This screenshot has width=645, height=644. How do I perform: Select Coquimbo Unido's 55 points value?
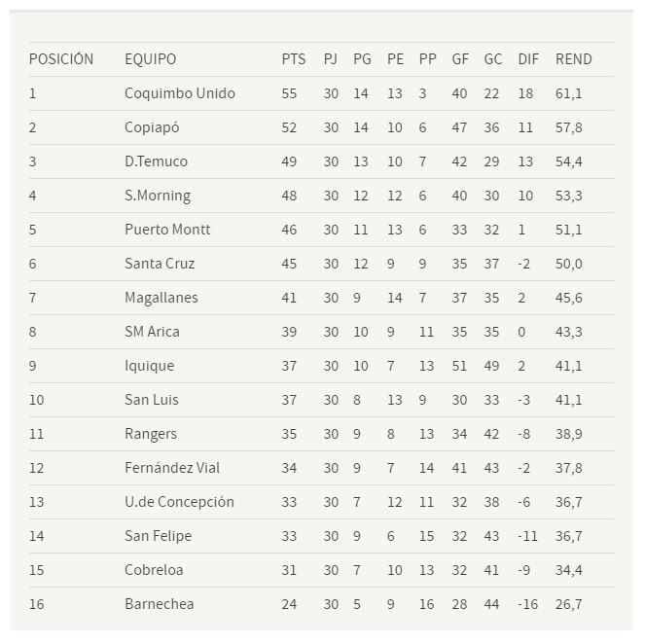point(289,93)
